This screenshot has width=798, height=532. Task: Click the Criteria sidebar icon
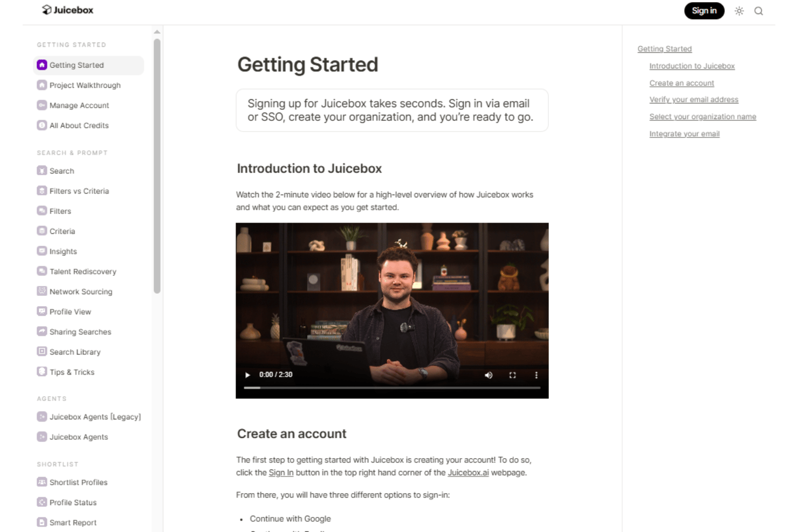(42, 231)
